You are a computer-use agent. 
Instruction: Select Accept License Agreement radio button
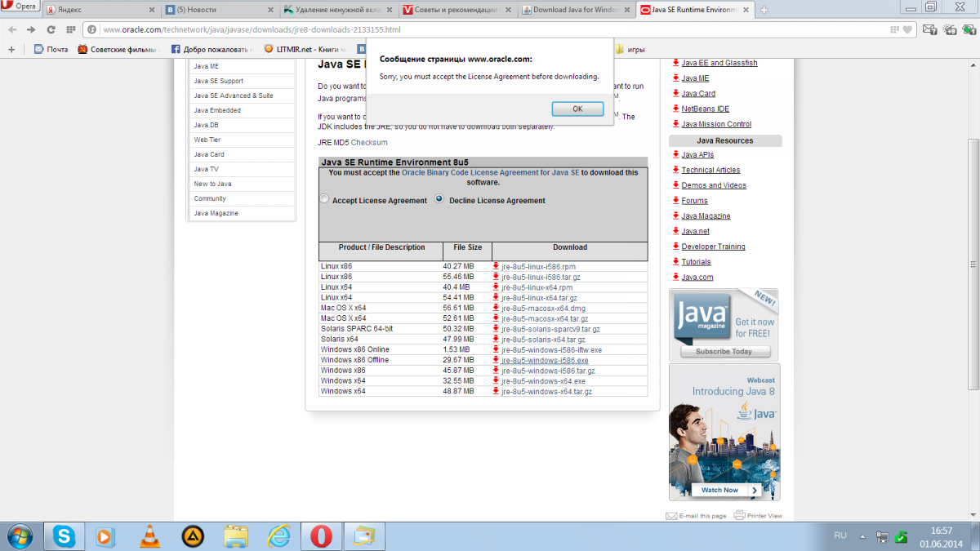point(324,199)
